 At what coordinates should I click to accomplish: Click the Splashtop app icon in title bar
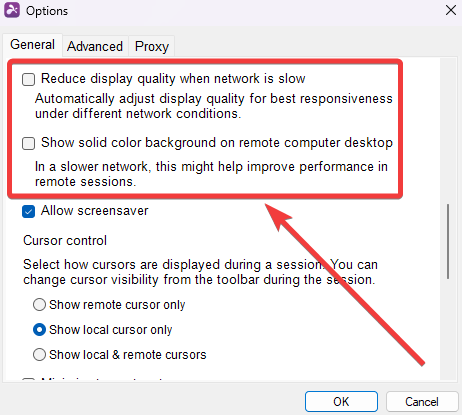[x=12, y=10]
